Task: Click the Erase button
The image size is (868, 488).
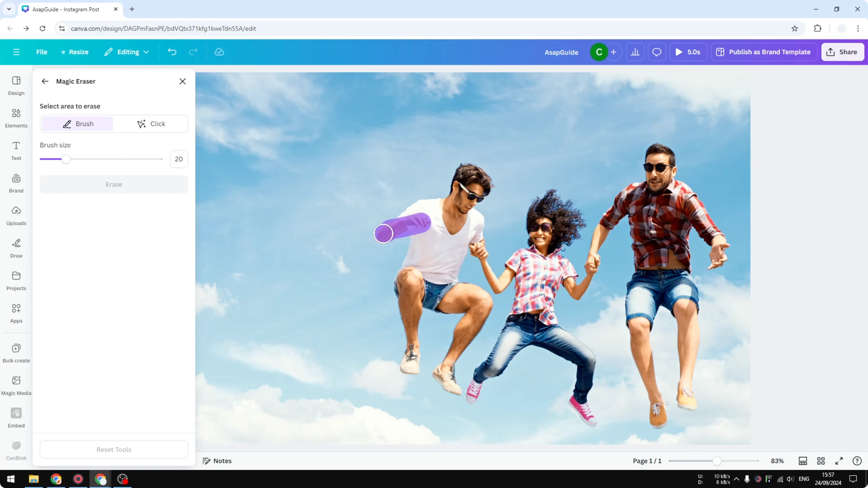Action: pos(114,184)
